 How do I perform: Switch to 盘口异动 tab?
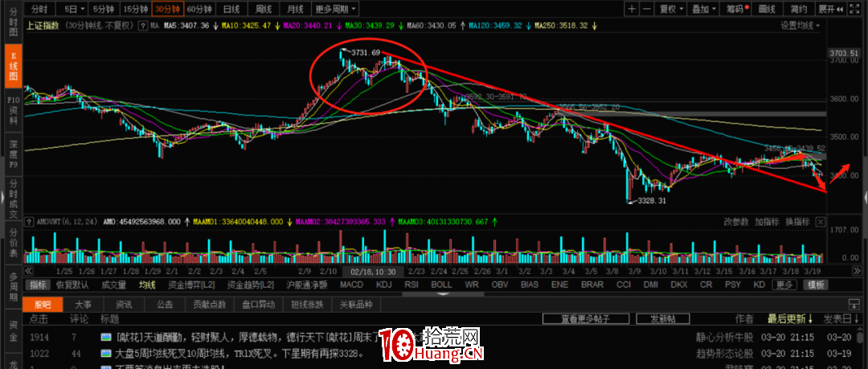[x=258, y=304]
